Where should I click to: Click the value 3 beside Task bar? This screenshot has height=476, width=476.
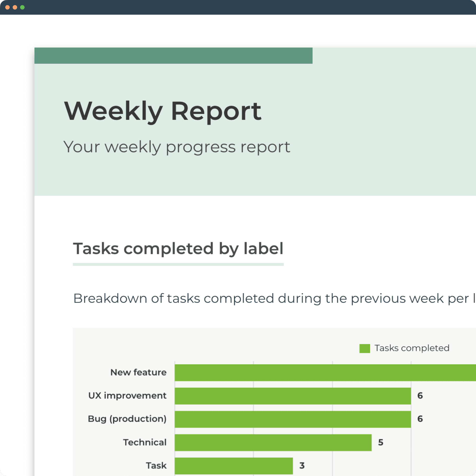coord(302,466)
